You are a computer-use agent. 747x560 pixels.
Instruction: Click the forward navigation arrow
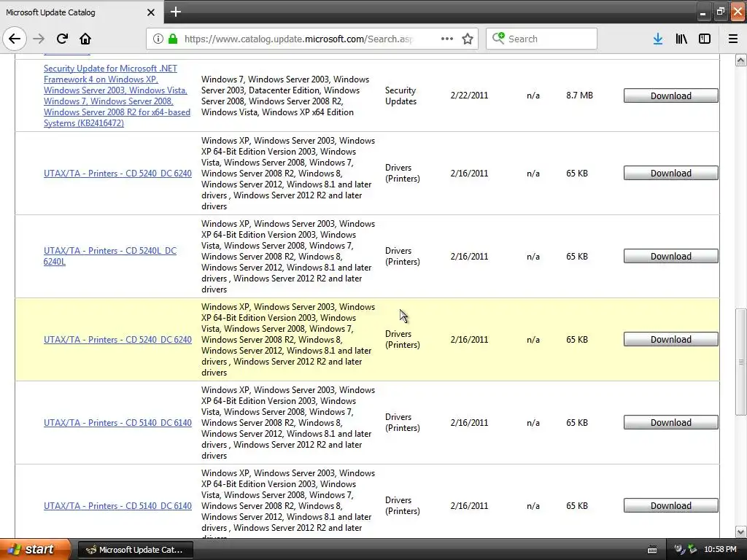39,39
